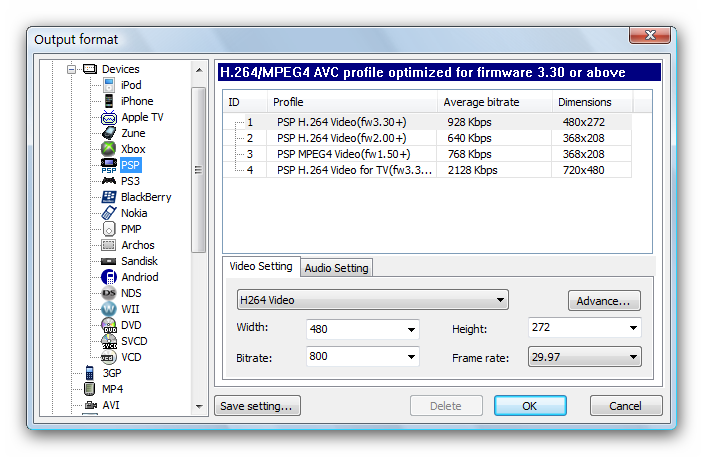Image resolution: width=704 pixels, height=457 pixels.
Task: Click the Profile column header
Action: [352, 102]
